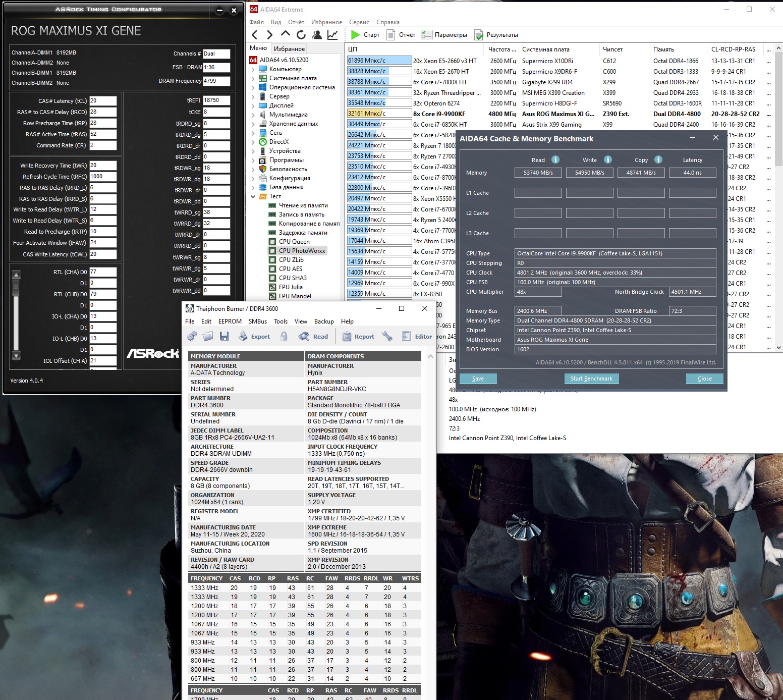Open the graph icon in AIDA64 toolbar

click(332, 35)
